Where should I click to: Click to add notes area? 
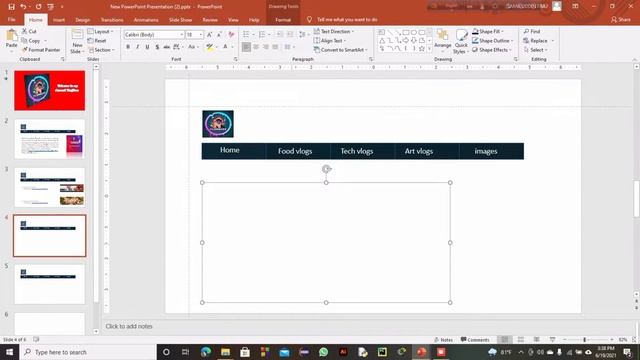pos(129,327)
